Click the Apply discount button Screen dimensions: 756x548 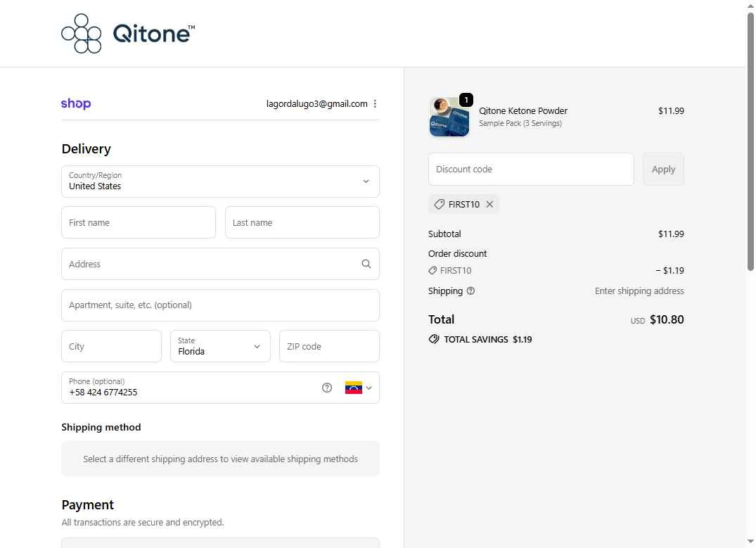pyautogui.click(x=663, y=170)
